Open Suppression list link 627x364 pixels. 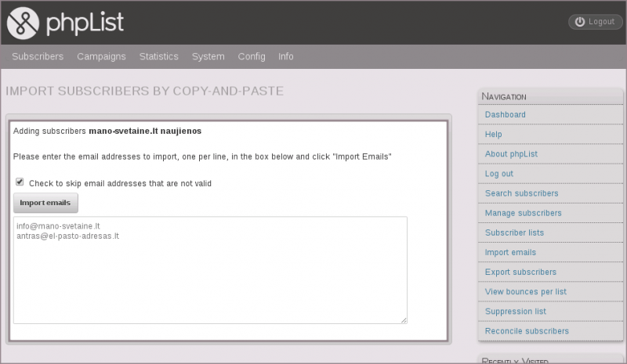click(x=515, y=312)
